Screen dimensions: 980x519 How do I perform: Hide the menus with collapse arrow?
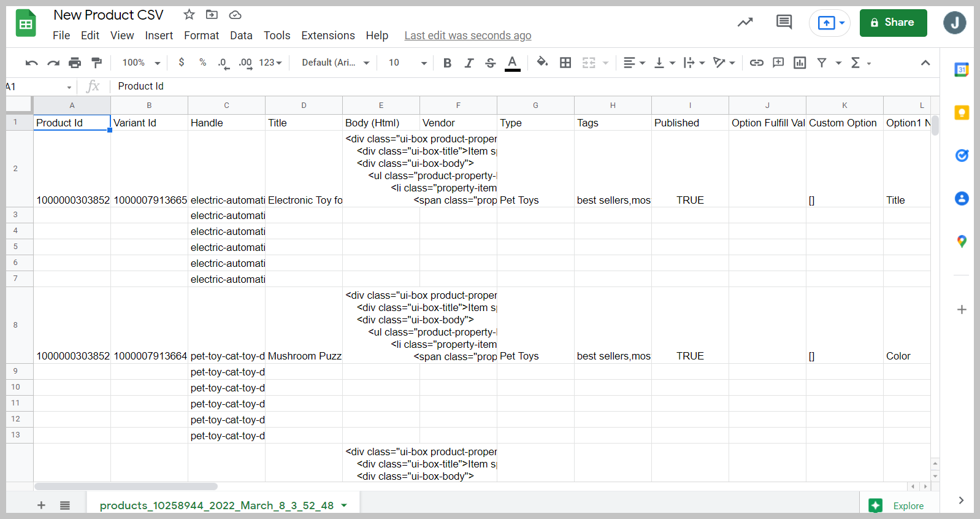[925, 63]
